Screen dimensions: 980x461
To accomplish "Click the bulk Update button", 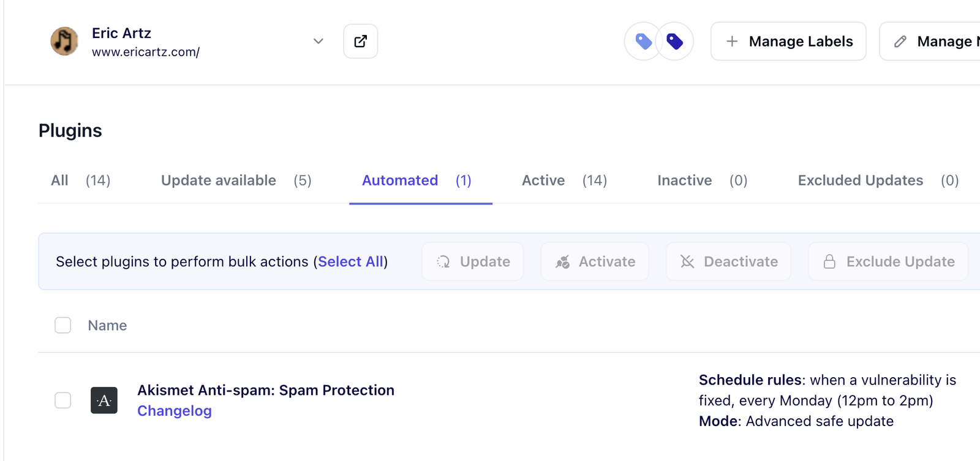I will pos(473,261).
